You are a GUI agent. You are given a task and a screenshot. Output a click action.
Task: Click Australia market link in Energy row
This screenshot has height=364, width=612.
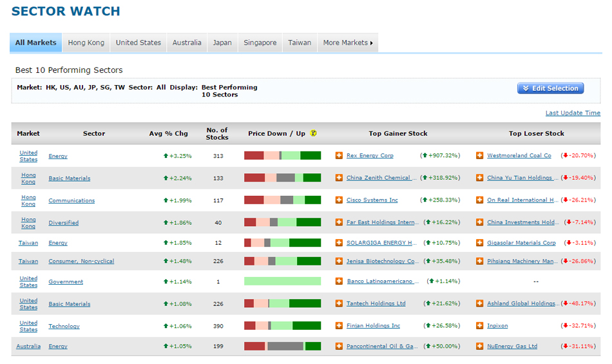point(28,346)
